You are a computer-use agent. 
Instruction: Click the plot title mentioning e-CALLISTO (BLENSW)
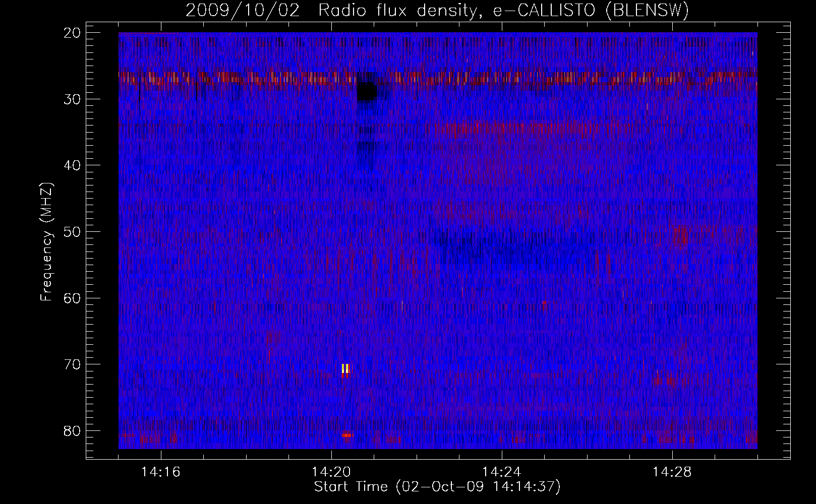pyautogui.click(x=437, y=11)
